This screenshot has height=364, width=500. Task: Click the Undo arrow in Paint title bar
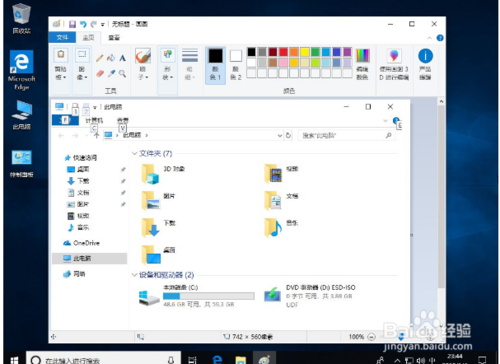click(83, 24)
